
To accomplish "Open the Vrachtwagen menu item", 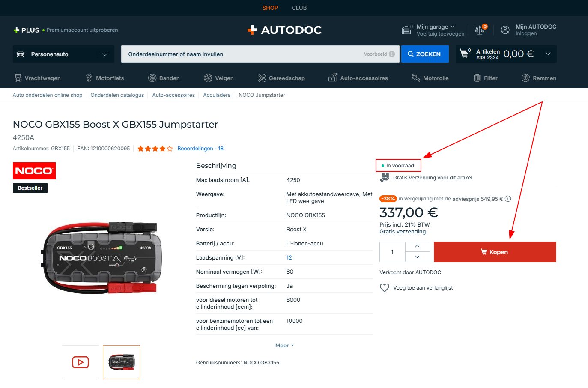I will click(37, 78).
